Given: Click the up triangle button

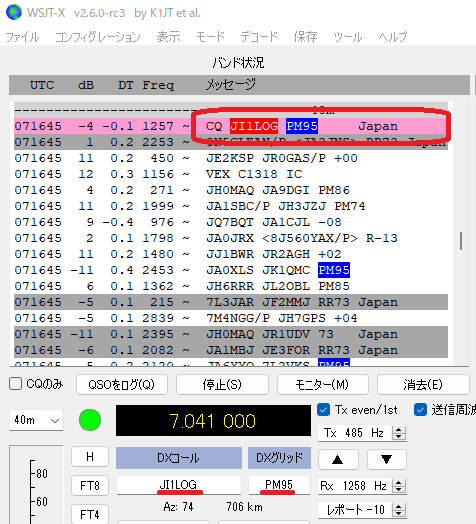Looking at the screenshot, I should 338,460.
